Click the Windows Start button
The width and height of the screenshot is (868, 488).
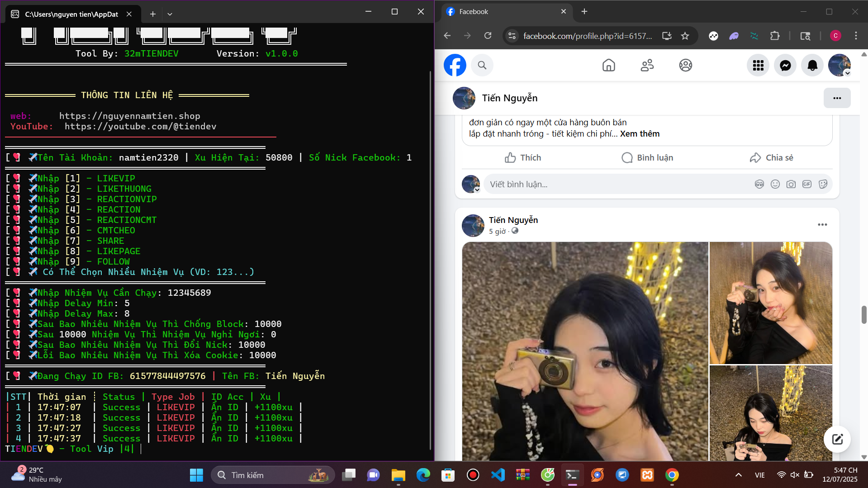[x=196, y=475]
